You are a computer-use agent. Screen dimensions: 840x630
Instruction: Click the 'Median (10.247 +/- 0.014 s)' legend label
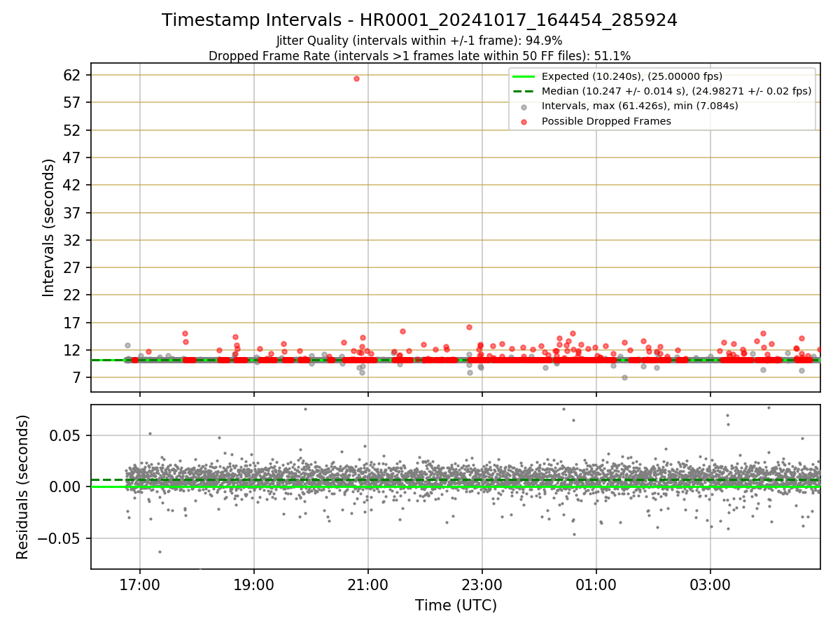point(676,91)
